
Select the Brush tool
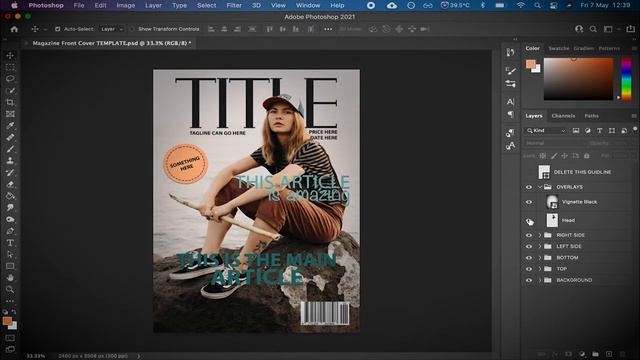[10, 149]
